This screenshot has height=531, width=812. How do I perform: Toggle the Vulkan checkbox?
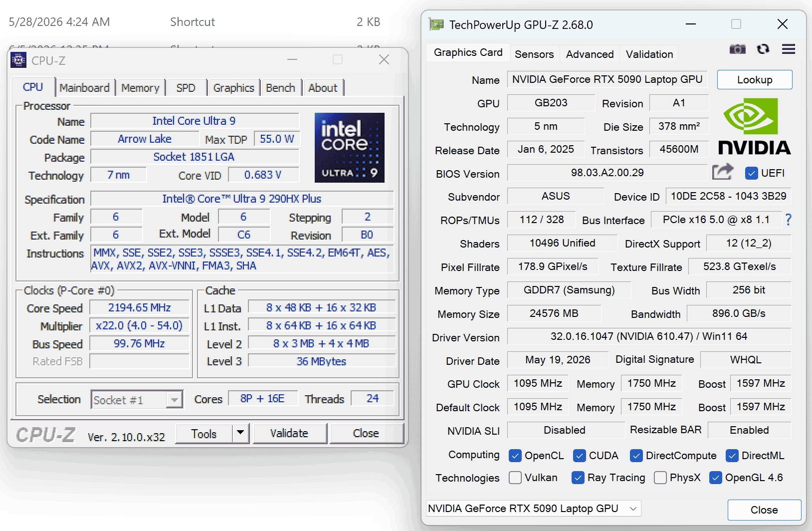(x=515, y=478)
